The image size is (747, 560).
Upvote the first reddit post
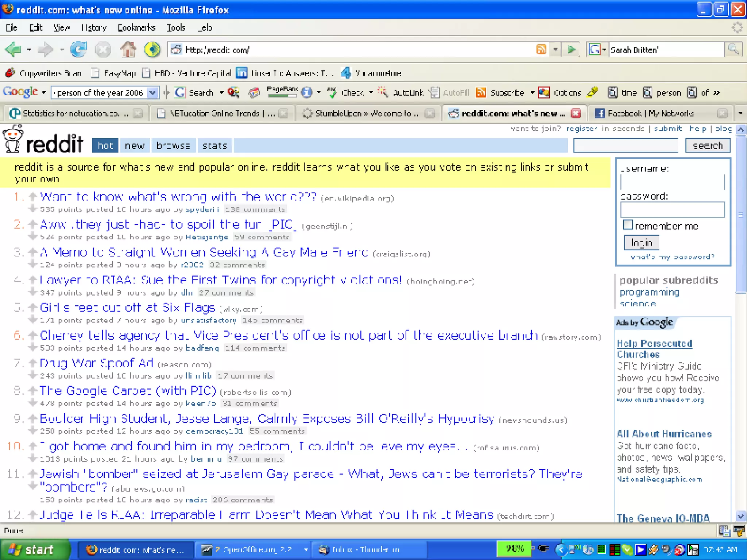click(x=33, y=196)
